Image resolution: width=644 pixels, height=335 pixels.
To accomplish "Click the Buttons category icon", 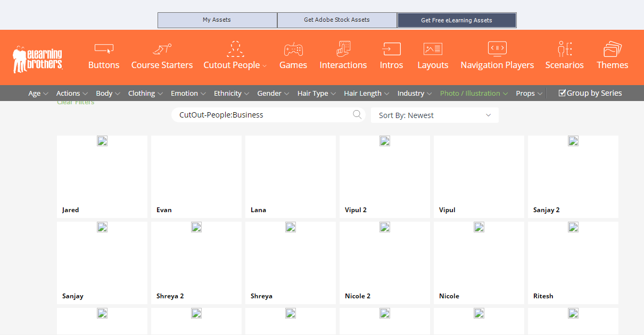I will (104, 49).
